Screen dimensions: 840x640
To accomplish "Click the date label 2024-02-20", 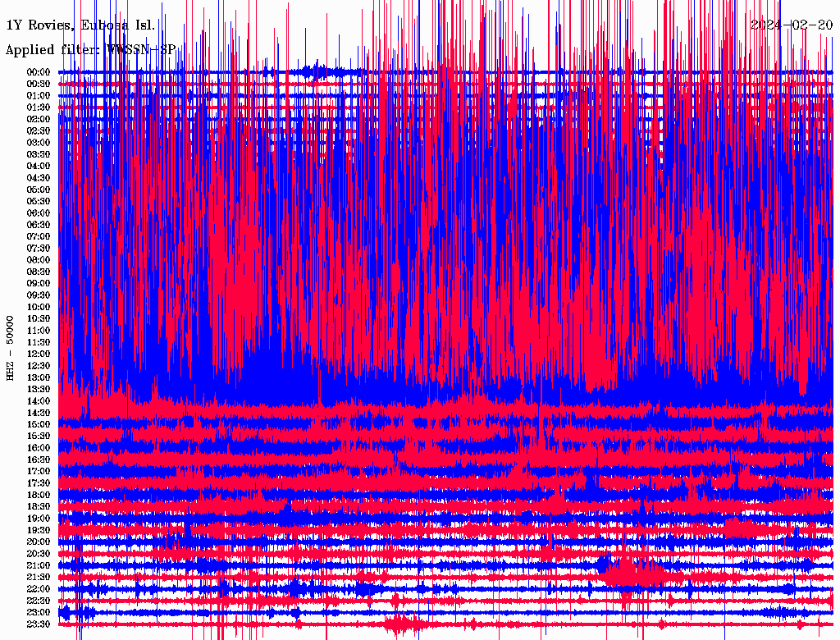I will (x=792, y=25).
